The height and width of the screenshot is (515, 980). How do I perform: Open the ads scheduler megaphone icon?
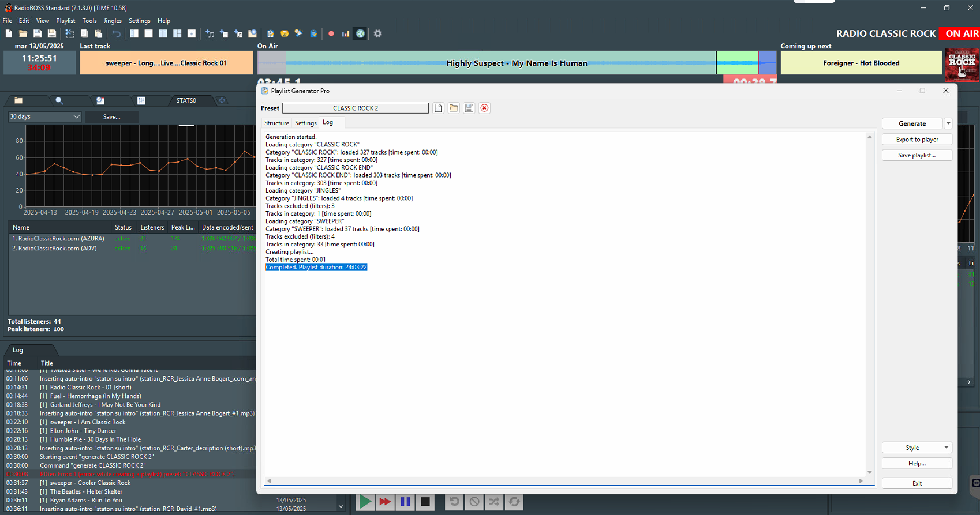(299, 34)
